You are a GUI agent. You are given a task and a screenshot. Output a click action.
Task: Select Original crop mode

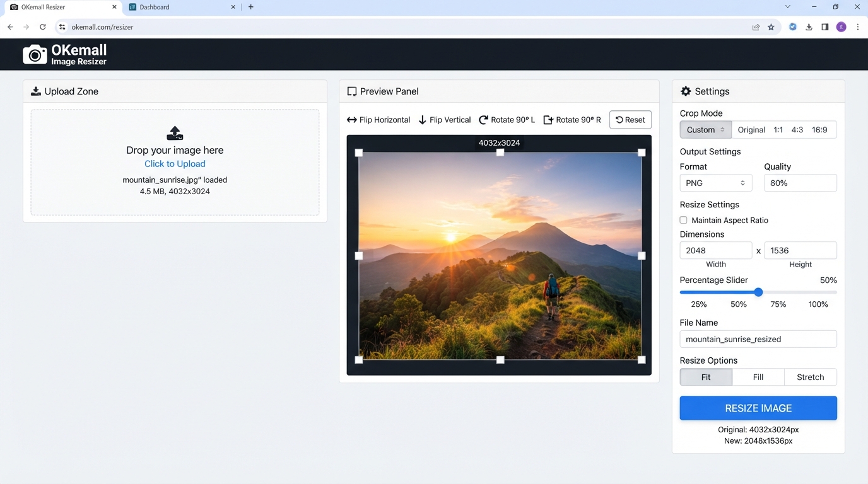click(x=751, y=130)
